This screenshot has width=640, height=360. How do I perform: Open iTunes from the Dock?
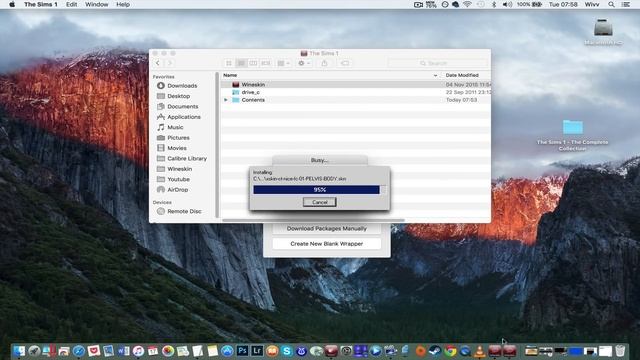point(138,351)
